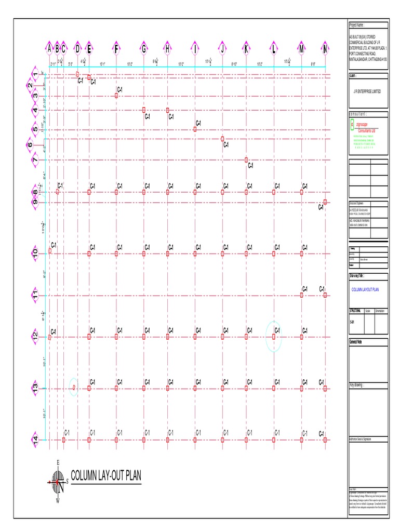Click blue 'COLUMN LAYOUT PLAN' drawing title text

pos(365,289)
